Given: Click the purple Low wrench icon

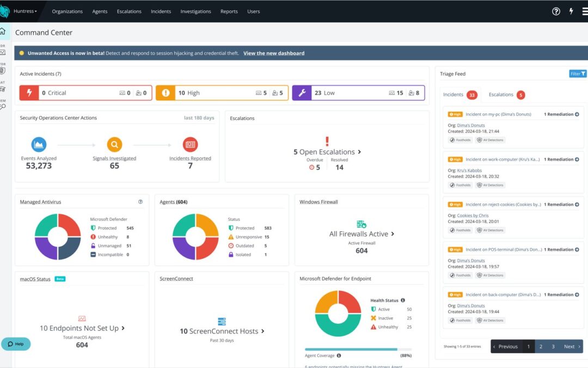Looking at the screenshot, I should tap(302, 93).
